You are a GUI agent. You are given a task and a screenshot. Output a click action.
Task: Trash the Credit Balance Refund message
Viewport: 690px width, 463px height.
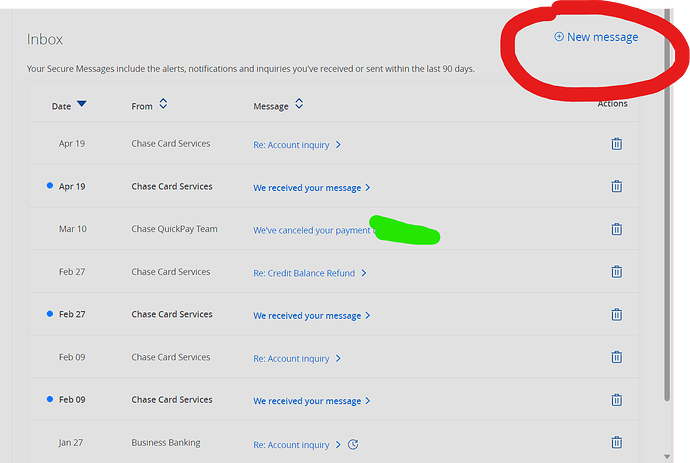click(x=616, y=272)
